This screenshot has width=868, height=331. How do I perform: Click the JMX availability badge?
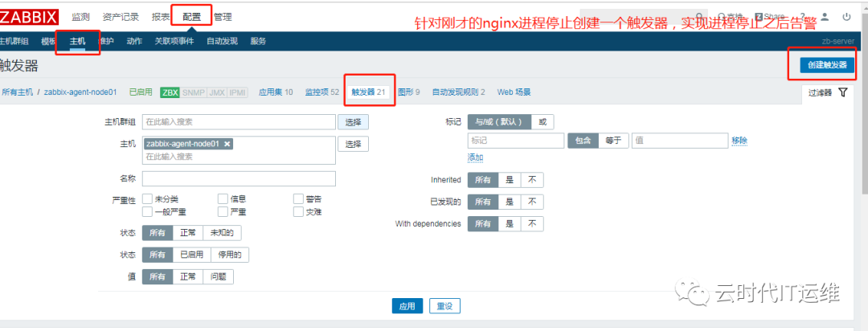216,92
